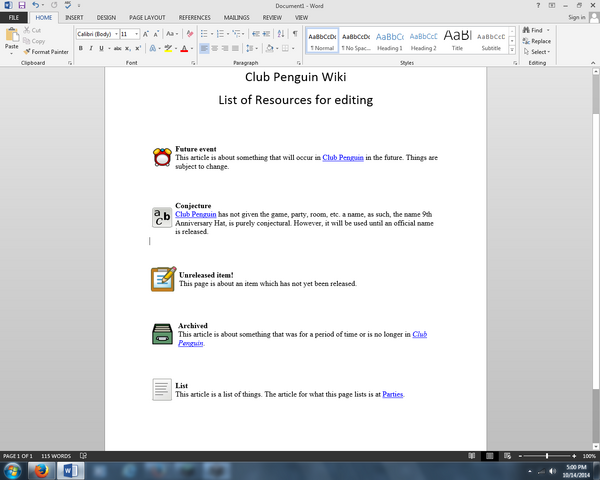Open Firefox from the taskbar

coord(41,470)
